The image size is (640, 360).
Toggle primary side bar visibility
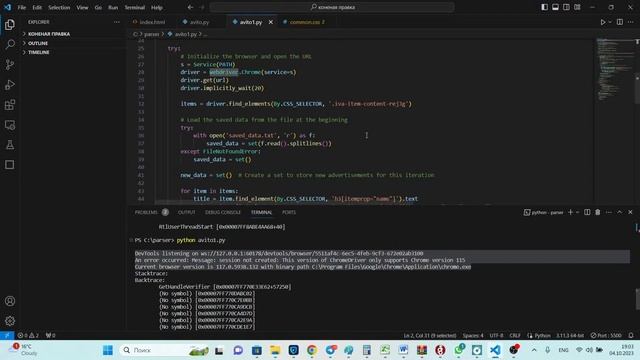544,7
